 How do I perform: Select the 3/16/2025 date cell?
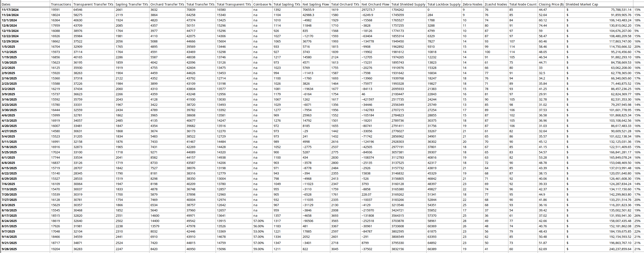9,99
